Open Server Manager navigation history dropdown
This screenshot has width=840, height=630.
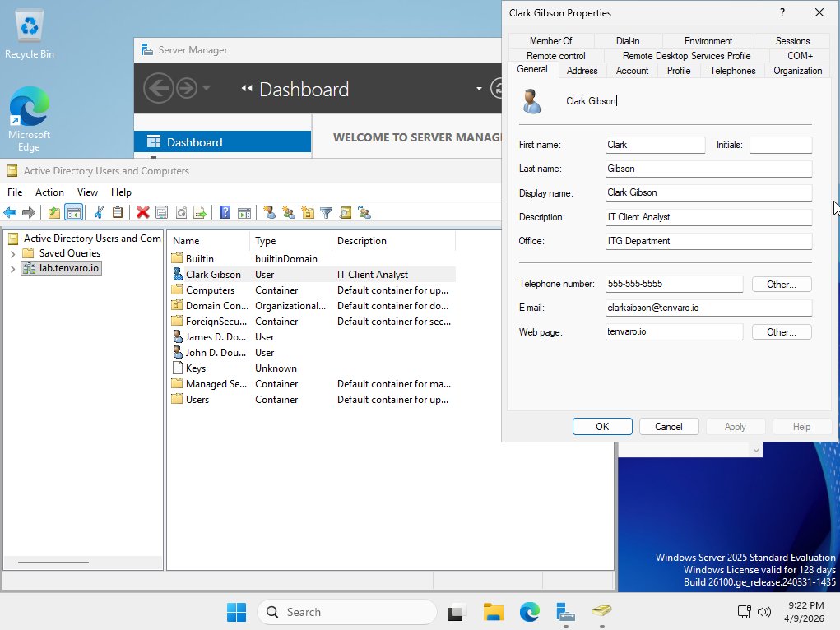(207, 88)
